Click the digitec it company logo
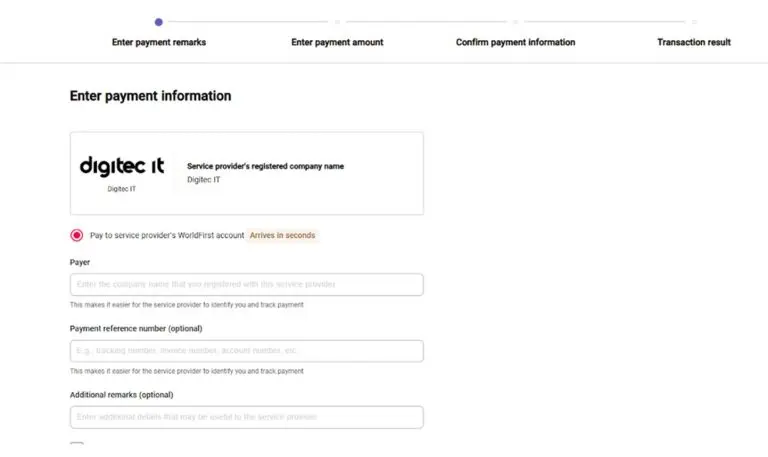The height and width of the screenshot is (457, 768). coord(122,167)
